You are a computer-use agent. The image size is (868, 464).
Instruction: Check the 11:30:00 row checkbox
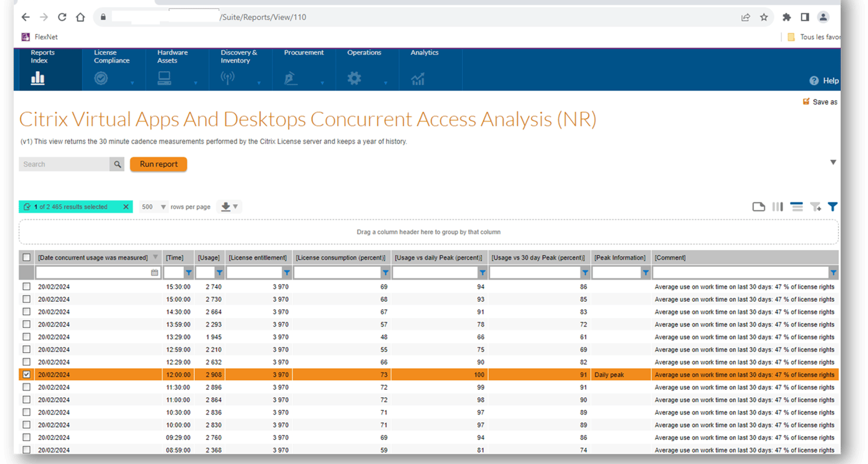pos(27,387)
